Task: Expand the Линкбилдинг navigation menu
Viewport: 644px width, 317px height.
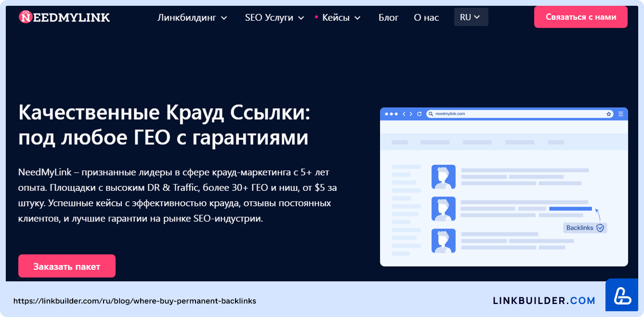Action: pyautogui.click(x=192, y=18)
